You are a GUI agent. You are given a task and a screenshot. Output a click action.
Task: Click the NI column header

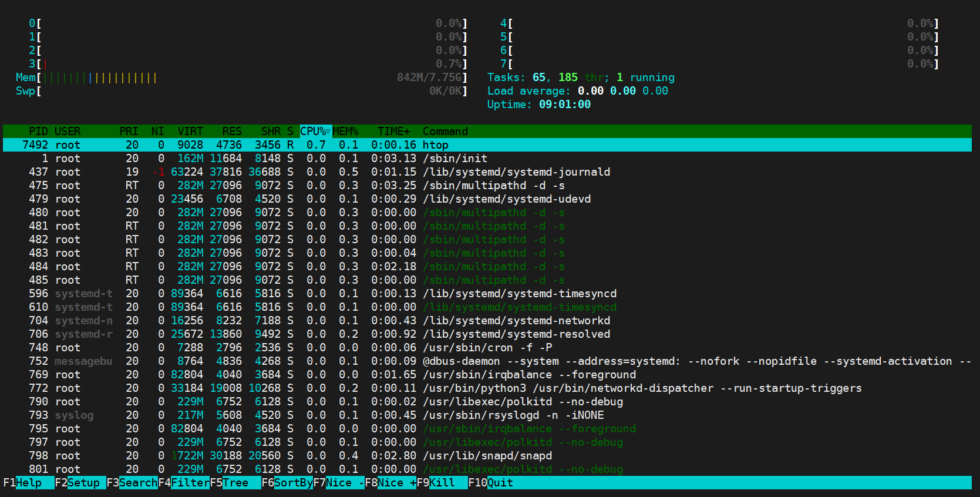click(157, 132)
